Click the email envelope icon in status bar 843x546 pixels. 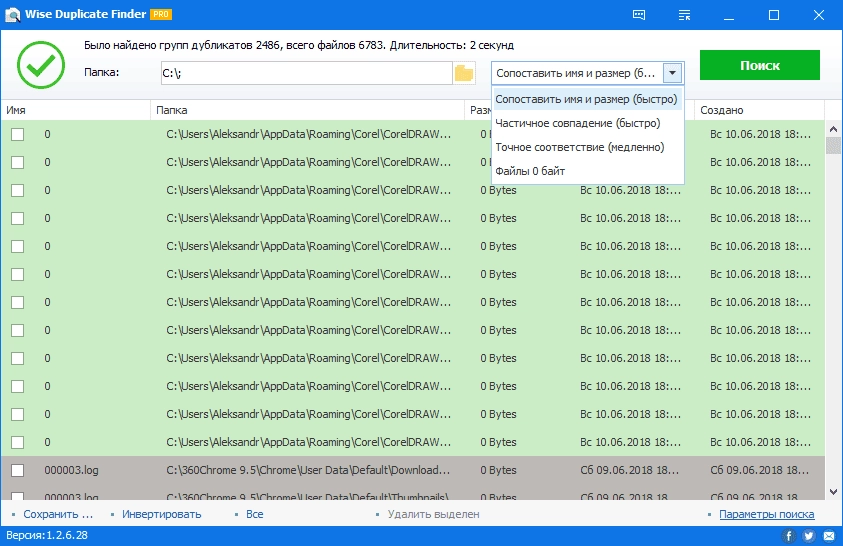(829, 536)
